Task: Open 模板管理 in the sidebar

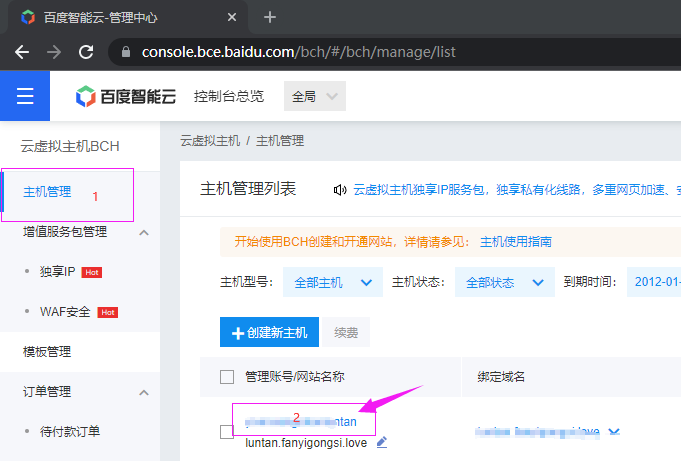Action: tap(47, 352)
